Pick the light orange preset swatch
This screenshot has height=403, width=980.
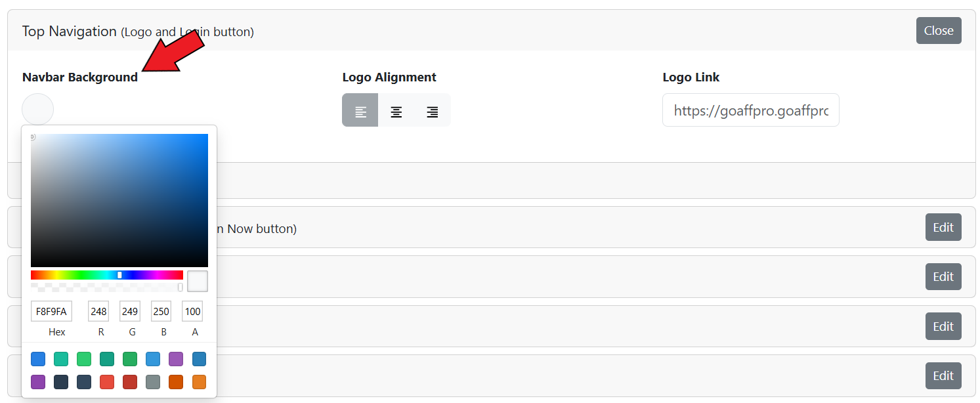[199, 381]
